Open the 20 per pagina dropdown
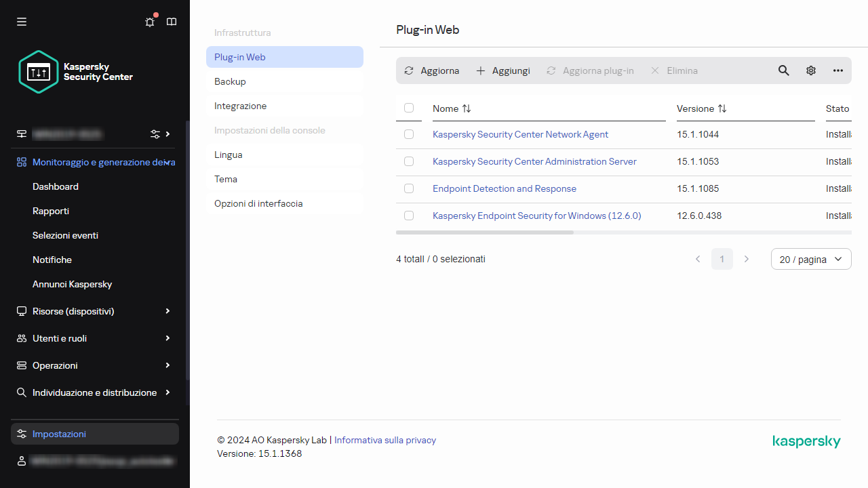 (811, 259)
